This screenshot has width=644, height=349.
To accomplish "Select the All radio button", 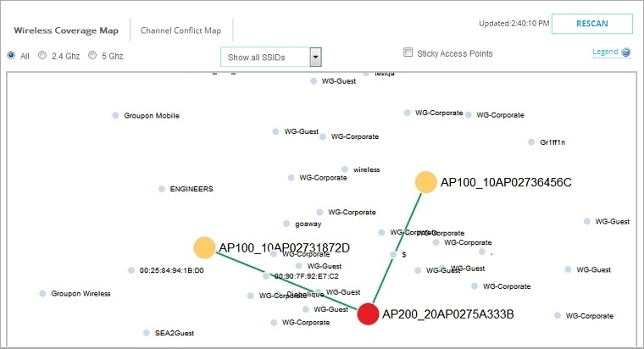I will point(11,55).
